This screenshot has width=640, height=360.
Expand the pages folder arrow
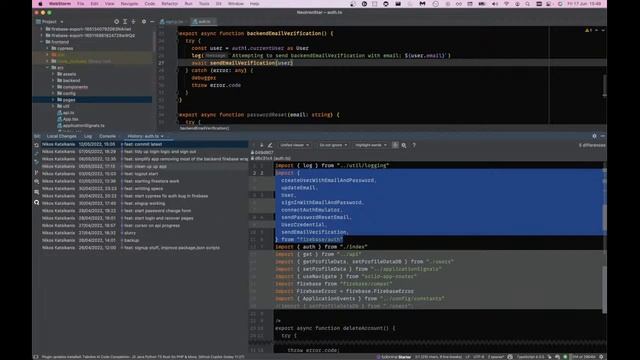tap(53, 100)
